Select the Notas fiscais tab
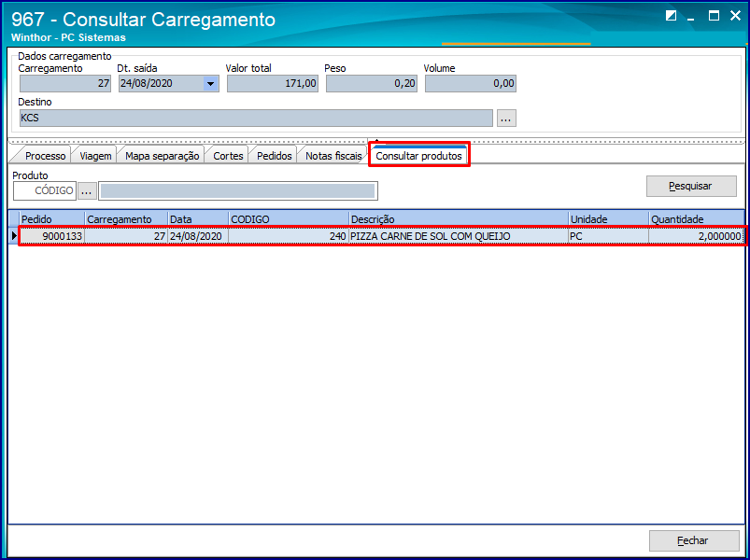This screenshot has height=560, width=750. point(333,156)
